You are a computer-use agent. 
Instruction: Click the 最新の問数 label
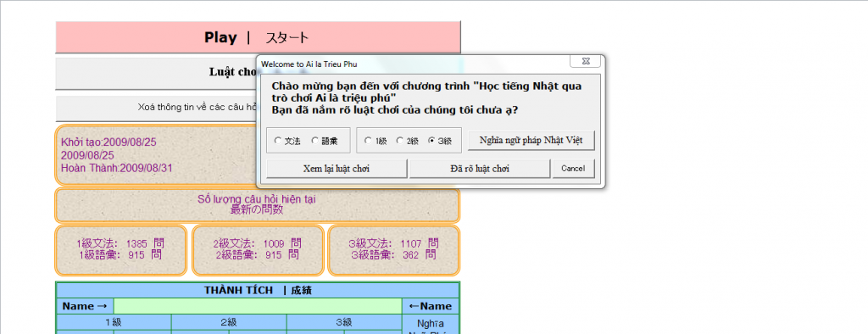257,209
